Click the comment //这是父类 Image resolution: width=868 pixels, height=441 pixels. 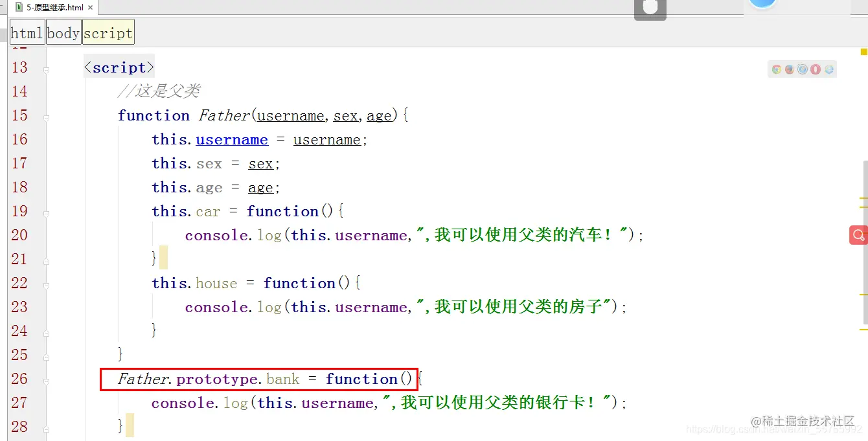[159, 91]
